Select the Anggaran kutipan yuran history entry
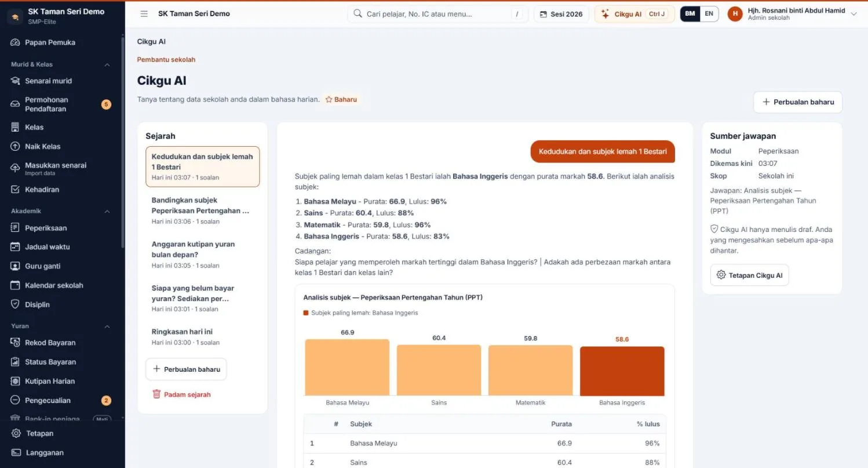This screenshot has height=468, width=868. point(202,255)
